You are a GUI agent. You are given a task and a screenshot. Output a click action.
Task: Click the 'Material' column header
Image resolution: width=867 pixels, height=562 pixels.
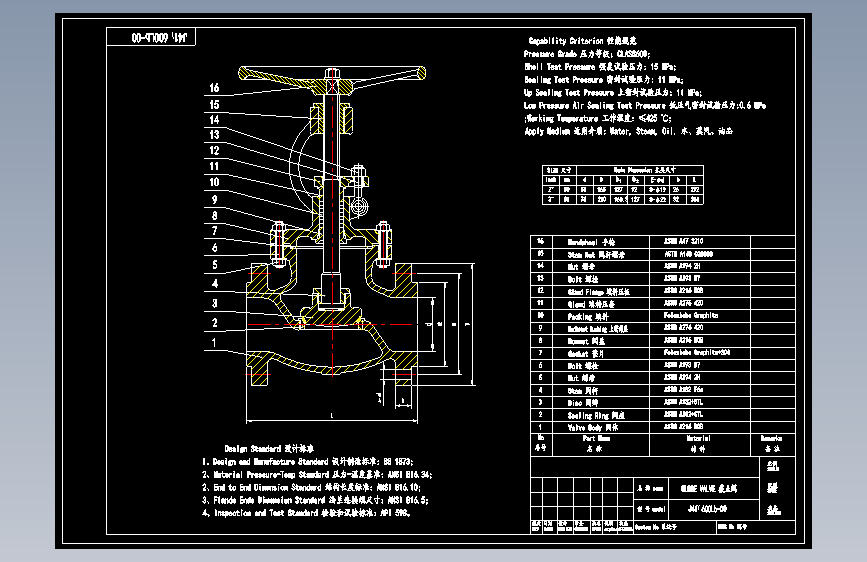pyautogui.click(x=698, y=444)
